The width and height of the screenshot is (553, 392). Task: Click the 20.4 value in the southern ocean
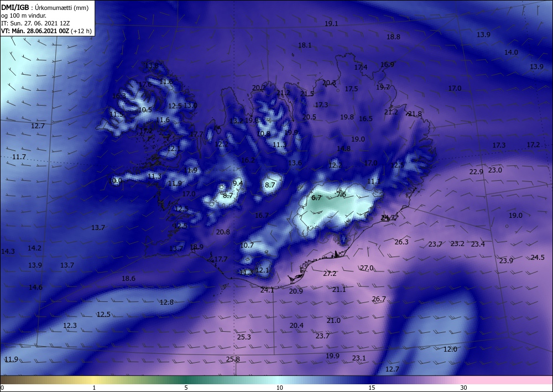click(296, 325)
